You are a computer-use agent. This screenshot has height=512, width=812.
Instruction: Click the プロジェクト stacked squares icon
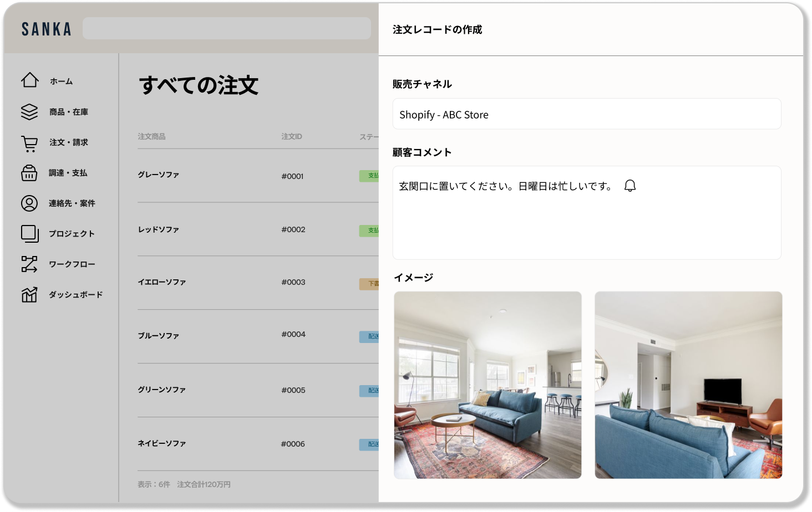[x=29, y=234]
